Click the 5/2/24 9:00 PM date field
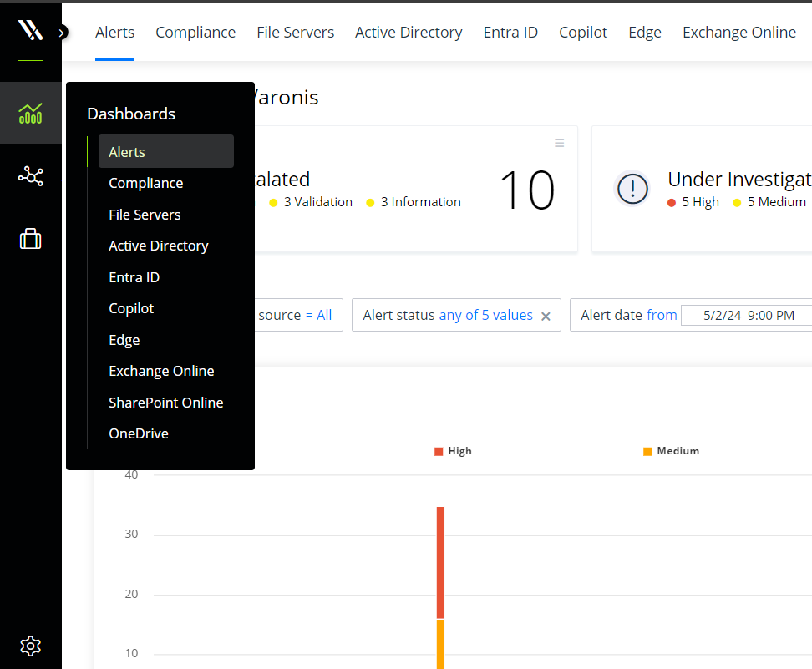Screen dimensions: 812x669 [x=748, y=316]
